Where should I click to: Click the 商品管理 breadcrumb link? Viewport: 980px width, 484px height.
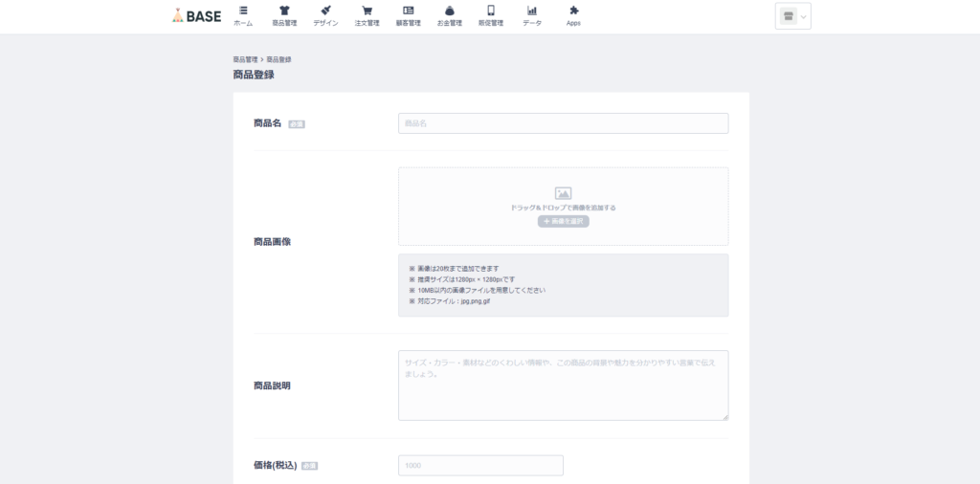[x=245, y=59]
